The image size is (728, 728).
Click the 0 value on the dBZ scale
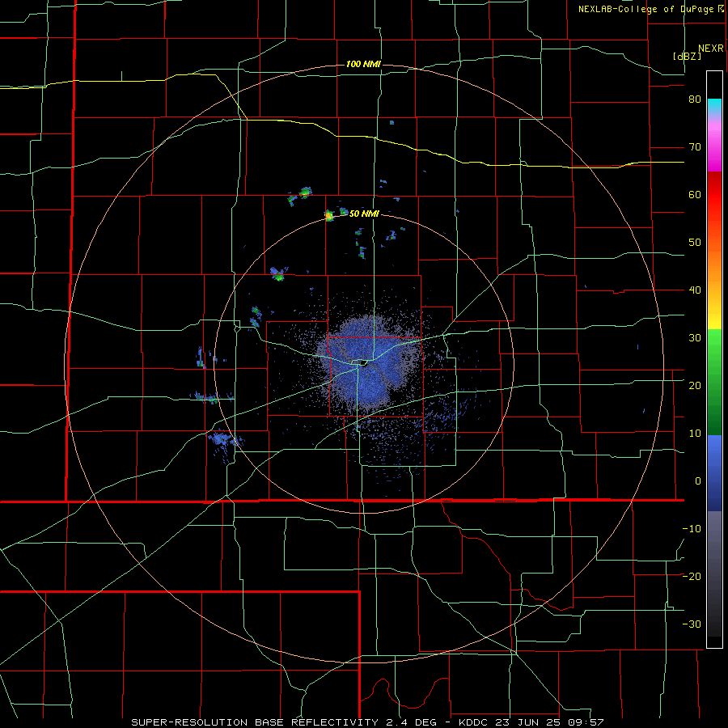(698, 481)
